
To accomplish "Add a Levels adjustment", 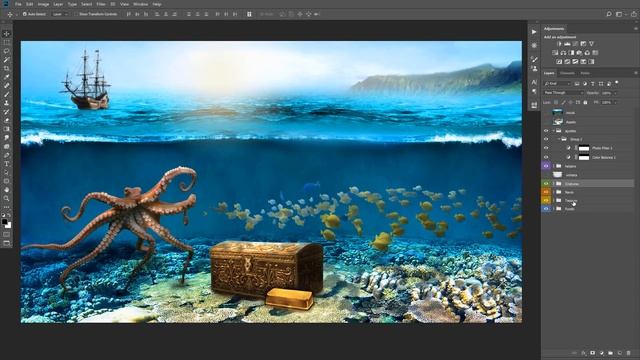I will tap(567, 44).
